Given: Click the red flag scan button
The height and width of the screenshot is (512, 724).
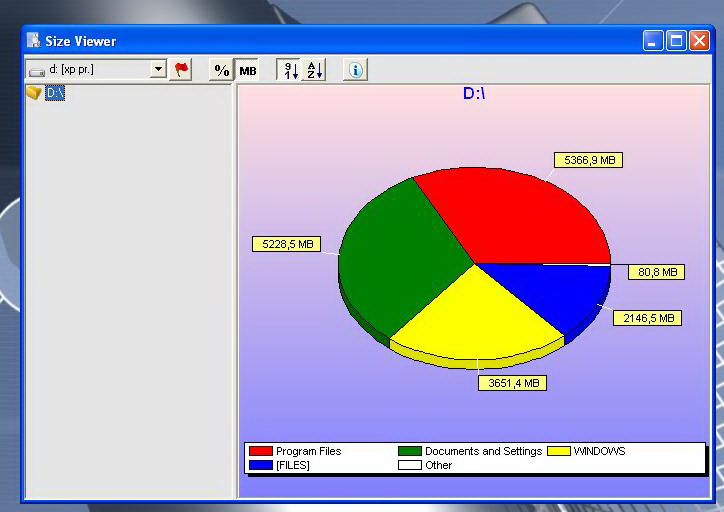Looking at the screenshot, I should point(181,70).
